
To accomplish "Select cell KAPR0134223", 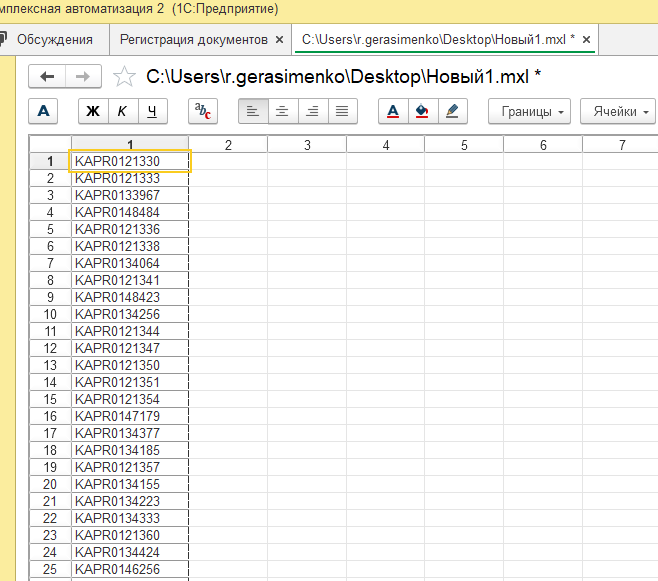I will (130, 501).
